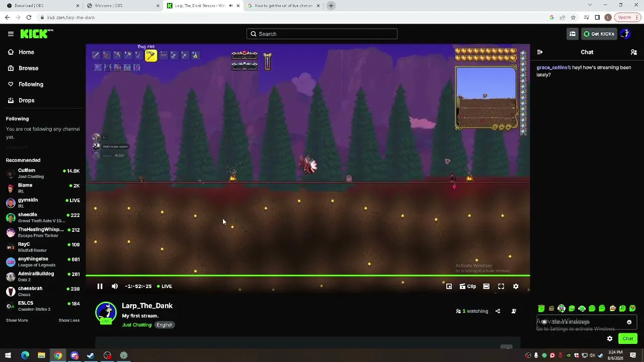Screen dimensions: 644x362
Task: Open the tab search chevron
Action: [x=590, y=5]
